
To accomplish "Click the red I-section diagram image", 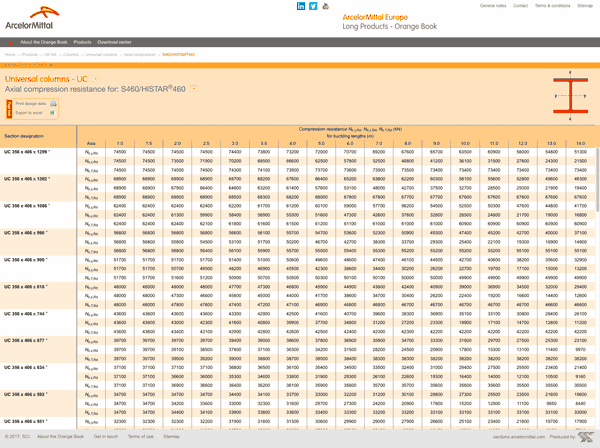I will click(570, 96).
